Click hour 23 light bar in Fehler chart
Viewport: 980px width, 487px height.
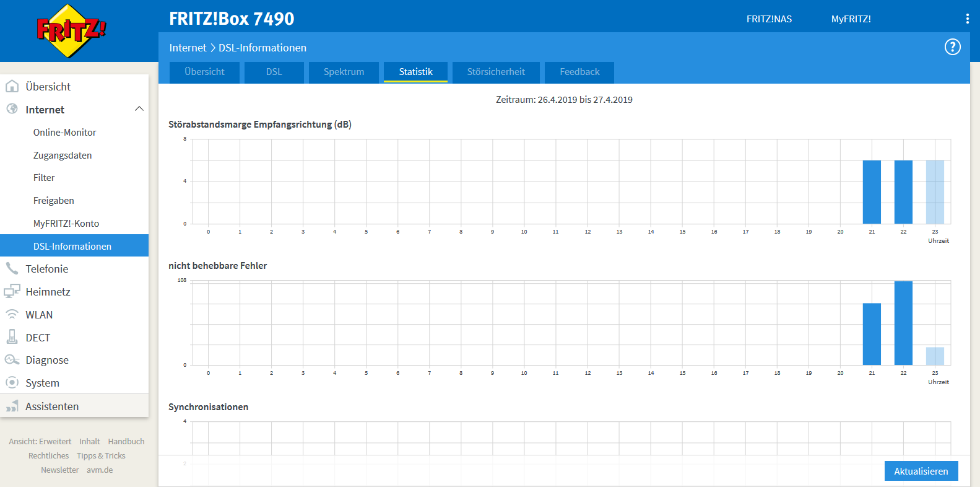point(935,356)
